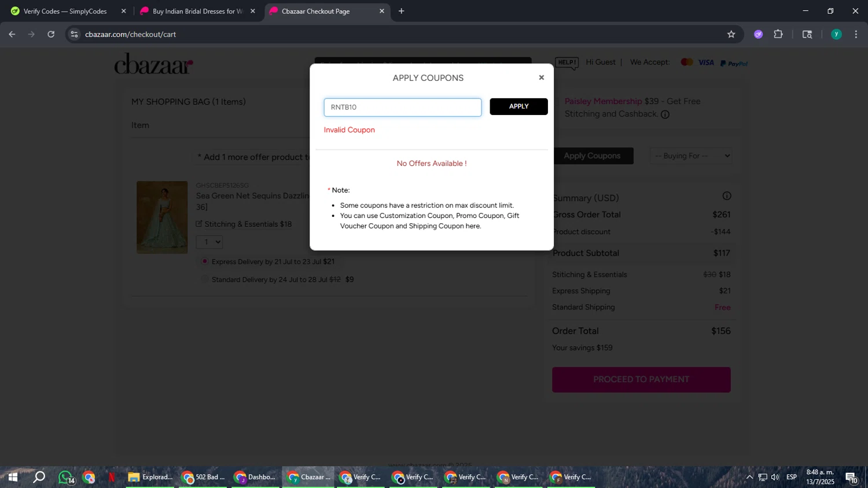Click the address bar URL
The width and height of the screenshot is (868, 488).
pos(130,34)
